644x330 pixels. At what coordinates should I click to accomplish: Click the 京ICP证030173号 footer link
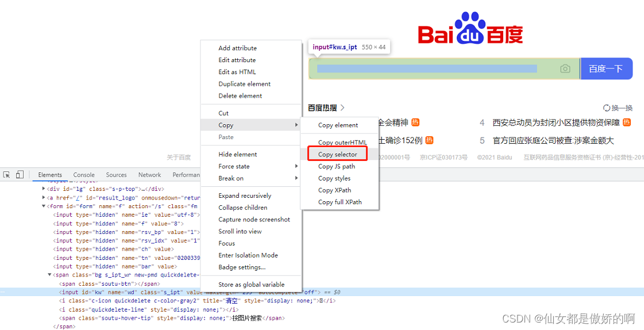(x=444, y=157)
